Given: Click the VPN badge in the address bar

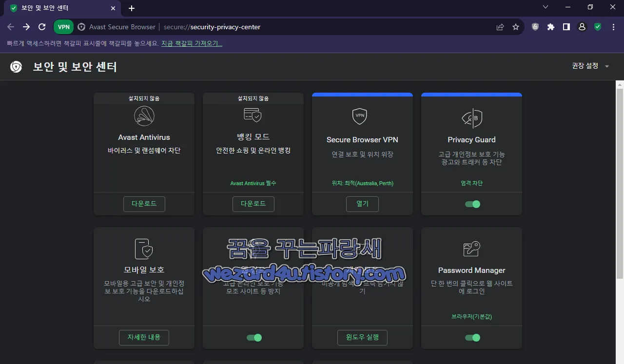Looking at the screenshot, I should coord(63,27).
